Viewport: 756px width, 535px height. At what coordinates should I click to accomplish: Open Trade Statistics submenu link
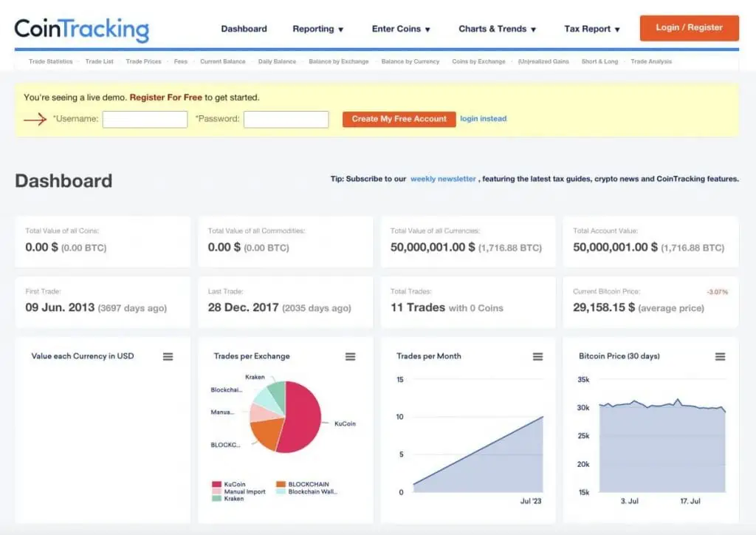[x=51, y=61]
